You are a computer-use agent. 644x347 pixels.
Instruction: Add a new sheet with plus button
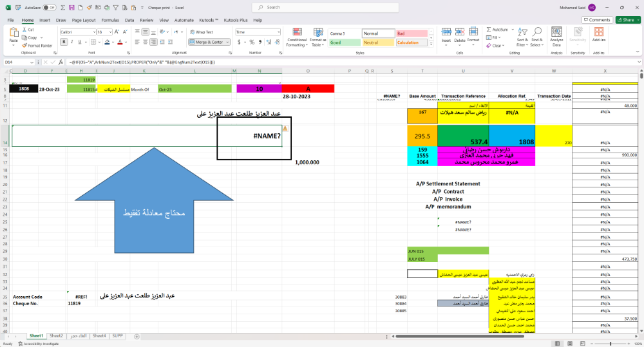pos(137,336)
